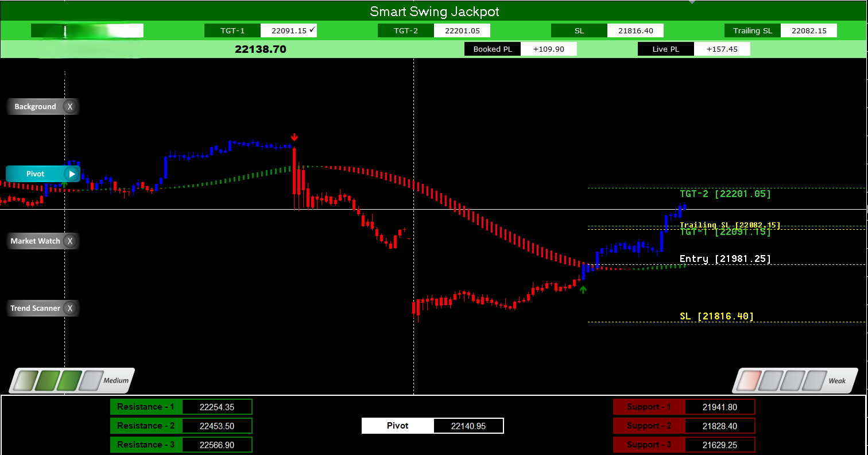Click the Support - 1 button
The image size is (868, 455).
(649, 406)
